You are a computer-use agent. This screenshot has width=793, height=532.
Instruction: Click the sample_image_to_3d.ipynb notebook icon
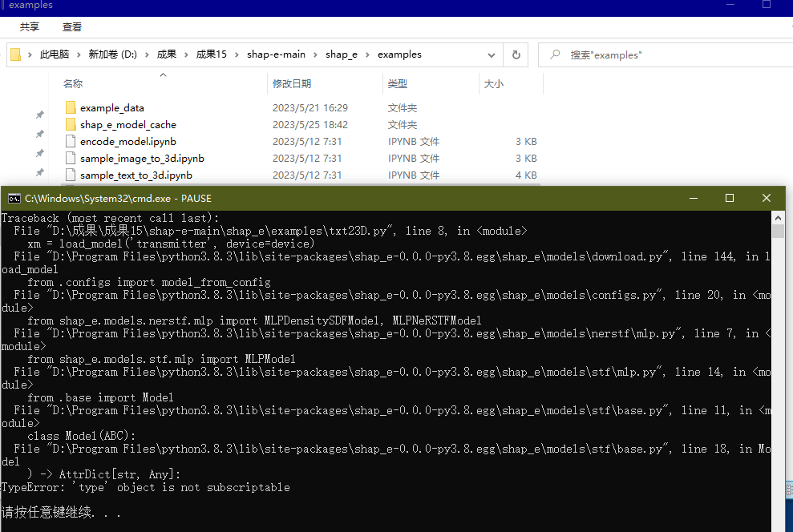tap(71, 158)
